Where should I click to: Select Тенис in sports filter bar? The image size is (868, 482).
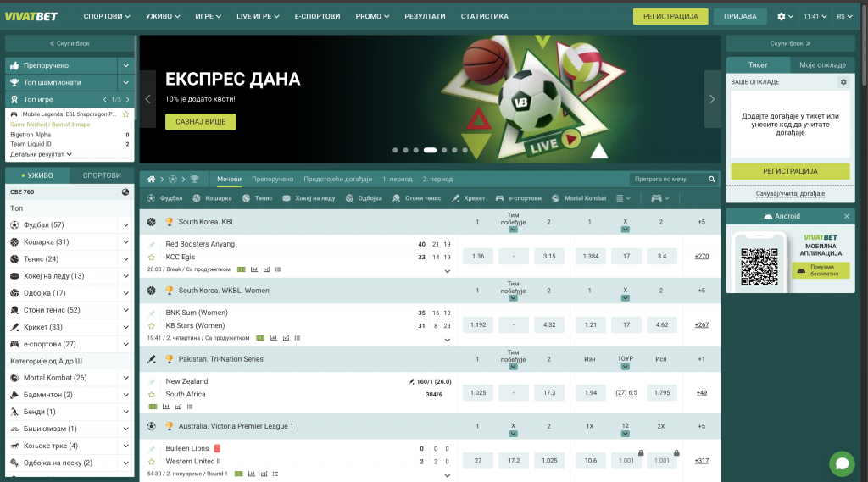pyautogui.click(x=258, y=198)
